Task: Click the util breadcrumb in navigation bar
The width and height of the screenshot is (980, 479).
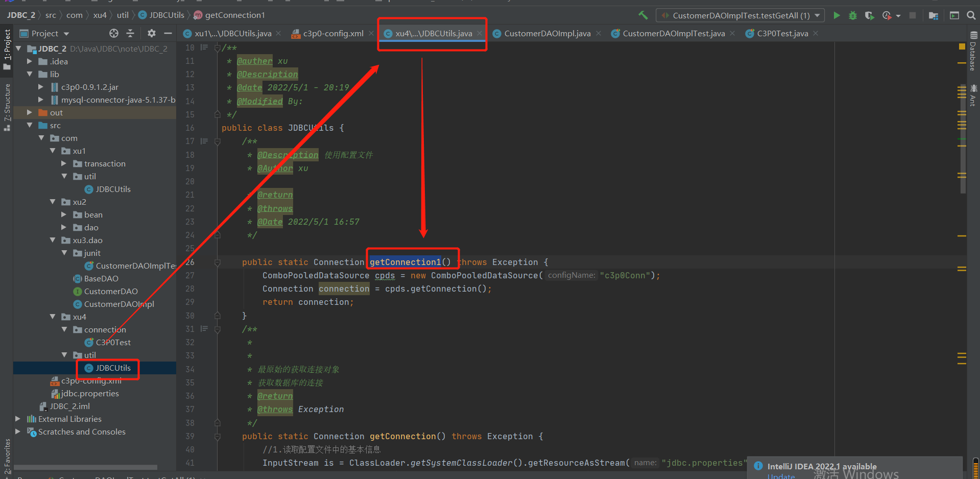Action: click(123, 15)
